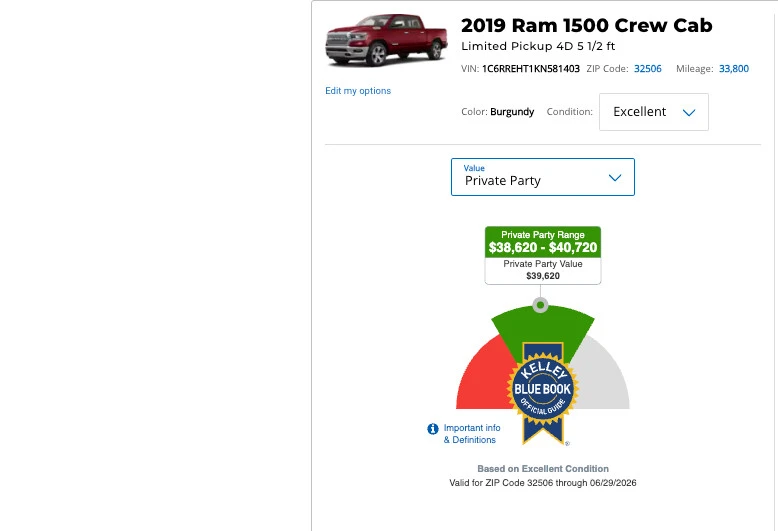Click the burgundy Ram truck thumbnail
The height and width of the screenshot is (531, 778).
click(386, 40)
